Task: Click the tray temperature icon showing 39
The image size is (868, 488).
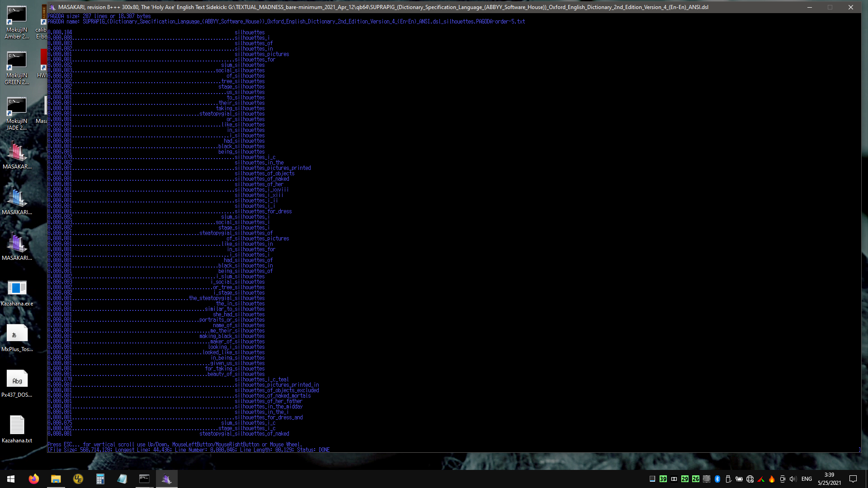Action: [663, 479]
